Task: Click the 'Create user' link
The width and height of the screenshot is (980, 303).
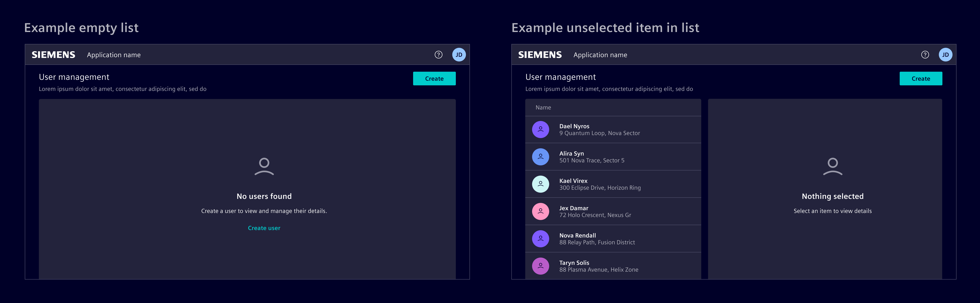Action: (264, 228)
